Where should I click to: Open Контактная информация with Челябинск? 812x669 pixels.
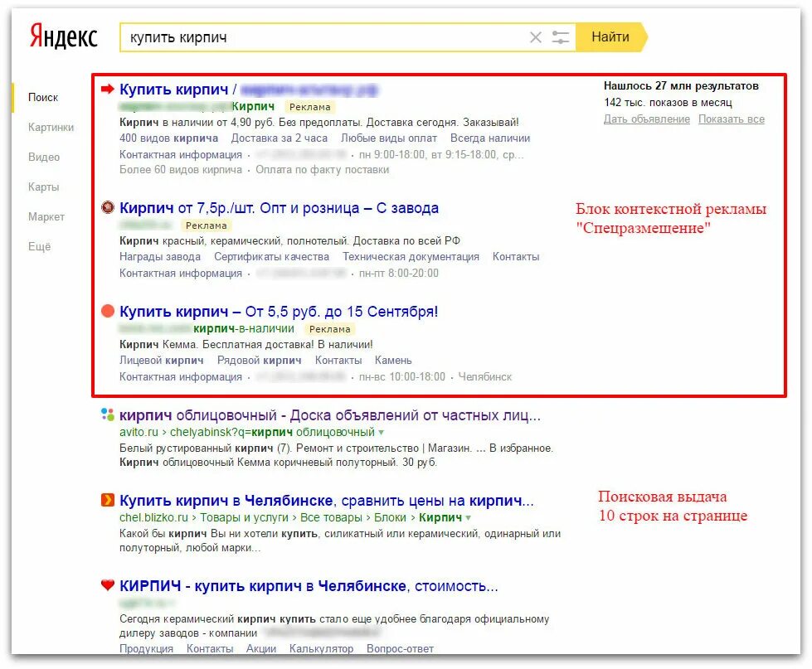pyautogui.click(x=181, y=376)
